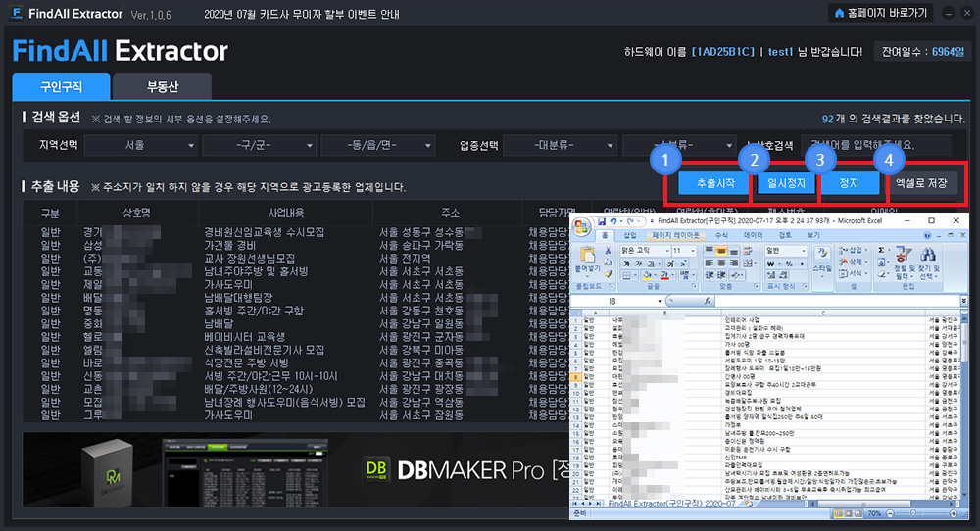Click the Excel zoom in plus button
This screenshot has width=980, height=531.
tap(953, 513)
